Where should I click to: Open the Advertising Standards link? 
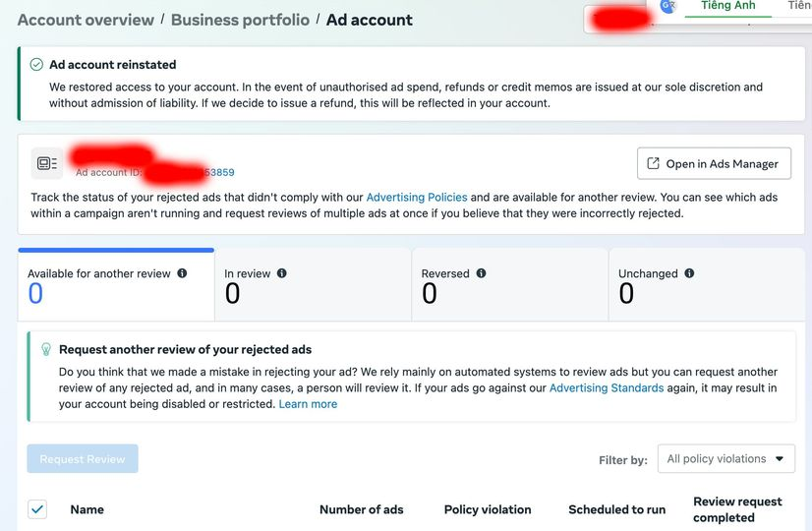click(x=607, y=388)
